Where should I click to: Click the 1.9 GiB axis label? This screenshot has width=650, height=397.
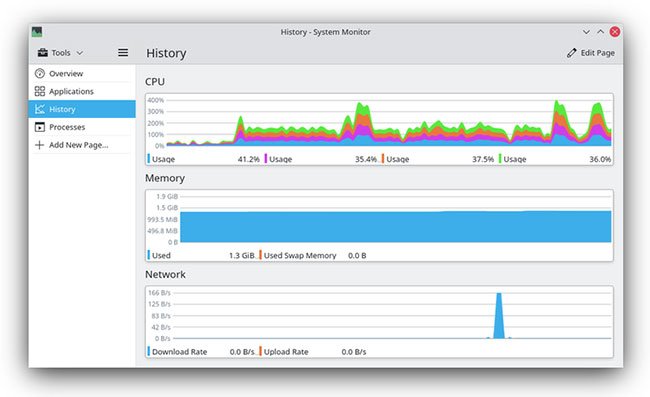(x=167, y=196)
